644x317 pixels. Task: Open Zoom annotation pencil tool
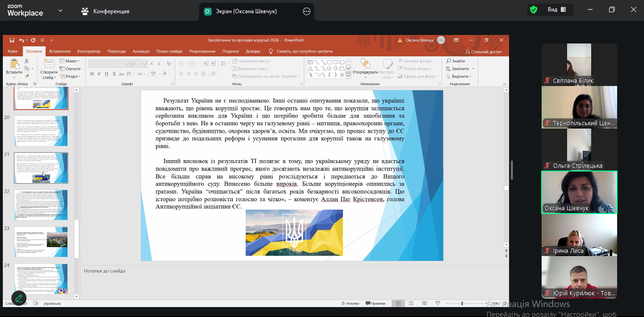pyautogui.click(x=19, y=298)
